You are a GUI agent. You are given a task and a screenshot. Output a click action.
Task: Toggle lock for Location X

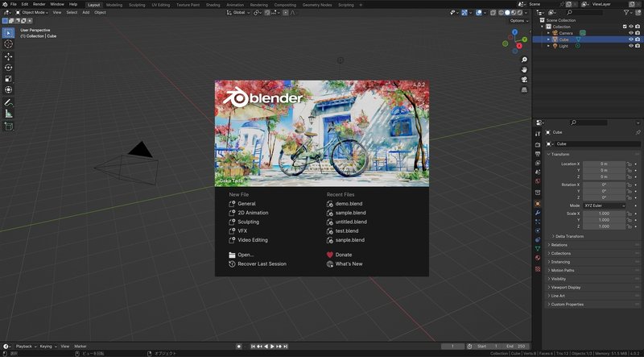click(629, 164)
